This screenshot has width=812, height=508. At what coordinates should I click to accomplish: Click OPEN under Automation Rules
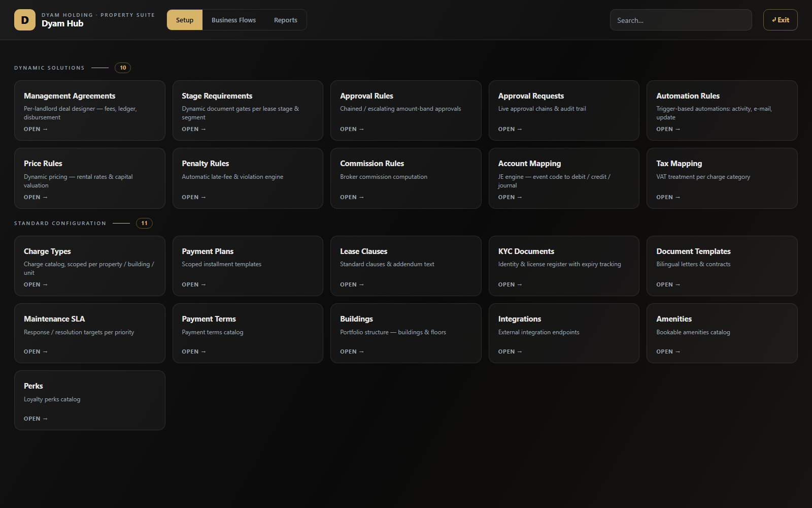pyautogui.click(x=668, y=129)
